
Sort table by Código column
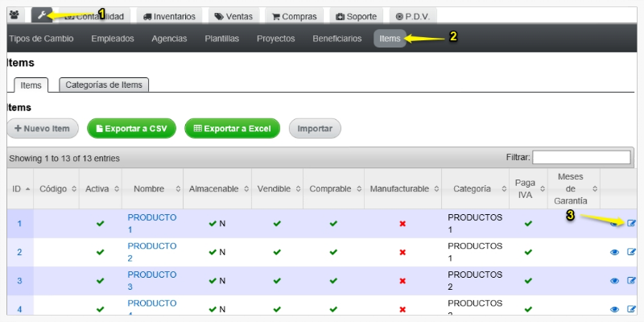tap(58, 189)
